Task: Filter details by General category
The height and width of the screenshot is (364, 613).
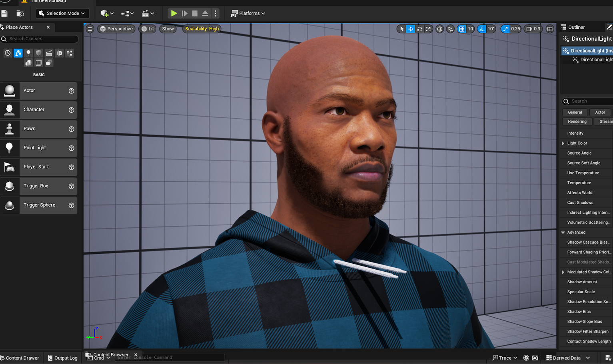Action: [575, 112]
